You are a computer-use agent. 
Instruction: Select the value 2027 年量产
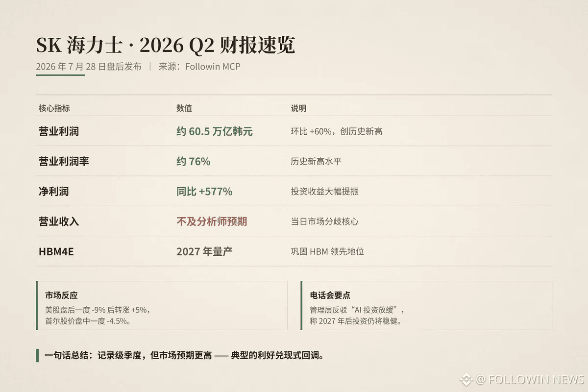[204, 251]
